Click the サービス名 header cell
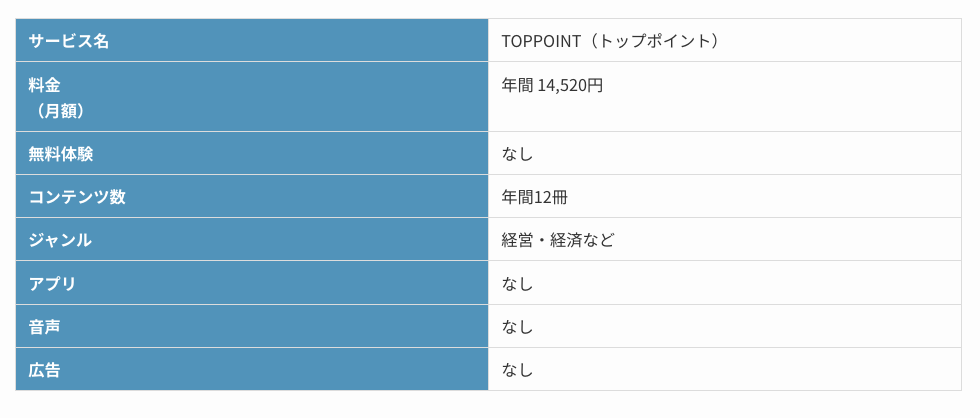This screenshot has width=980, height=418. (252, 41)
